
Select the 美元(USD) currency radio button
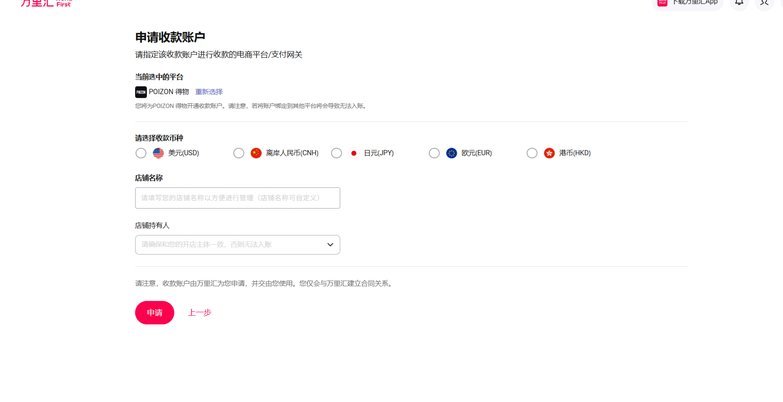point(141,153)
